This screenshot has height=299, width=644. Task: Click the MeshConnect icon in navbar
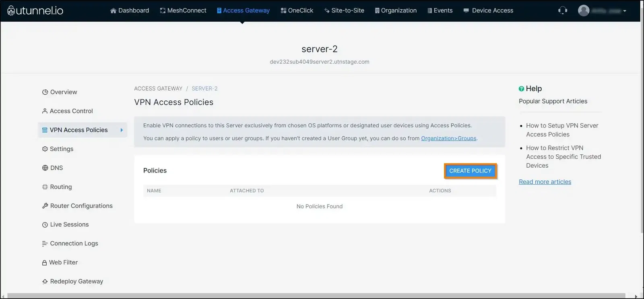[163, 10]
